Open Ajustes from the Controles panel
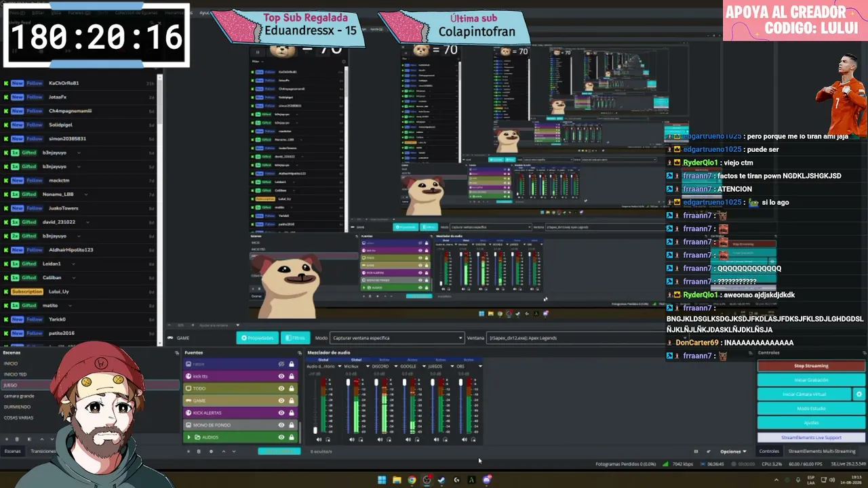Image resolution: width=868 pixels, height=488 pixels. coord(811,423)
